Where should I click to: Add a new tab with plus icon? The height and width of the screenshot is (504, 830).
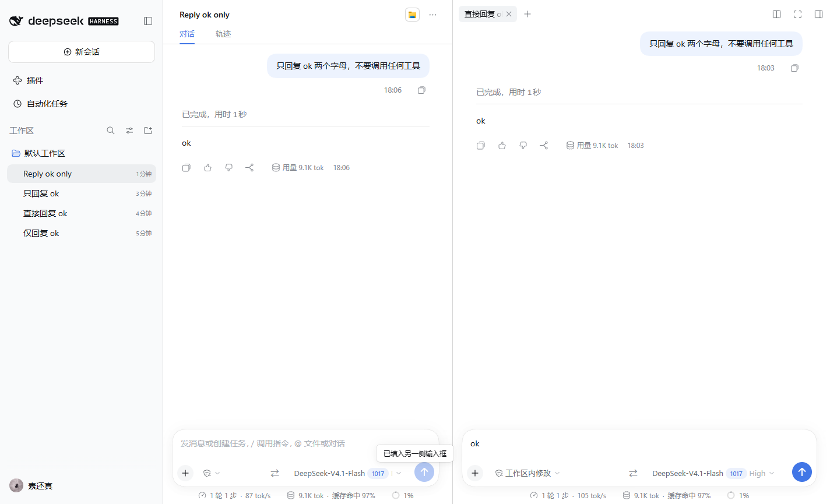pos(527,14)
